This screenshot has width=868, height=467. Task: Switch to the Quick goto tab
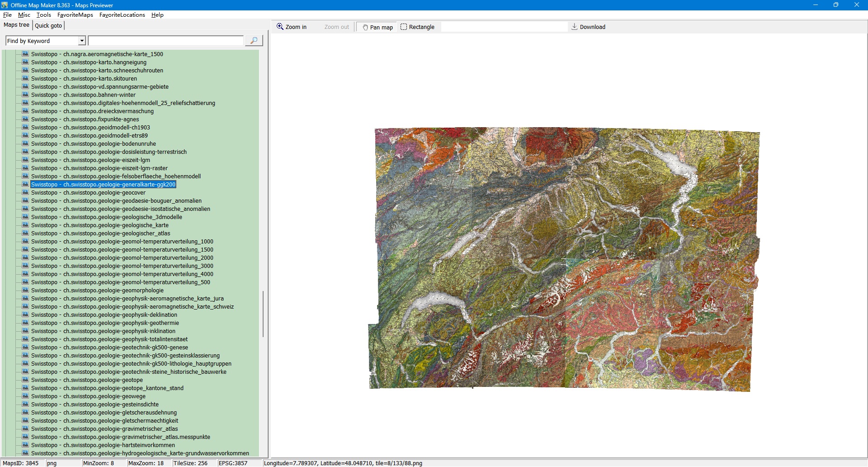48,26
